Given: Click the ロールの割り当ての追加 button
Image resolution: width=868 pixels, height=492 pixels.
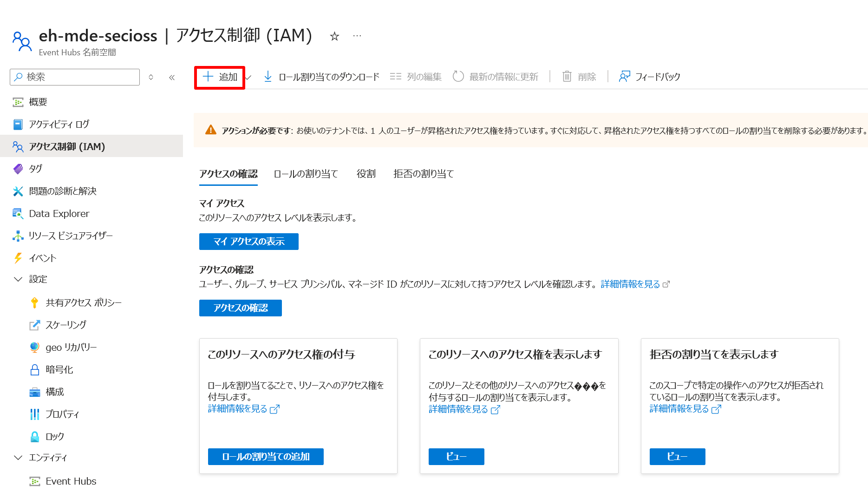Looking at the screenshot, I should [x=266, y=457].
